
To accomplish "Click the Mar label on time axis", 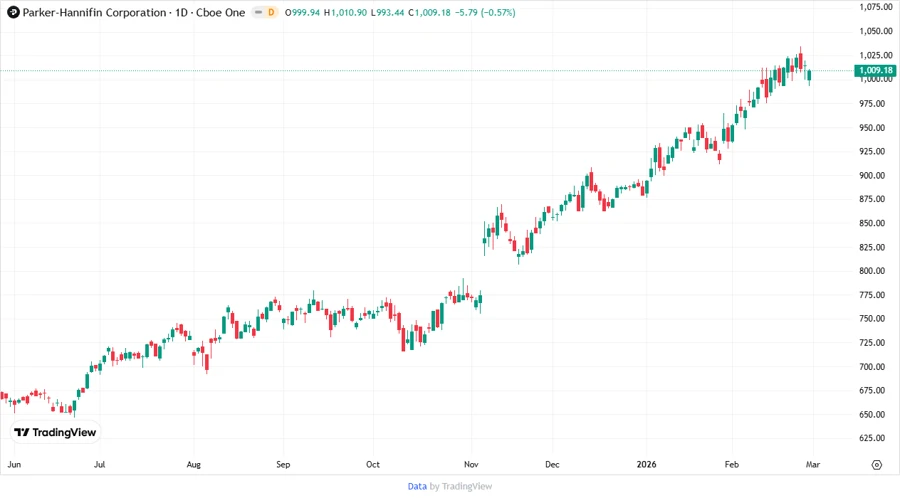I will click(813, 464).
